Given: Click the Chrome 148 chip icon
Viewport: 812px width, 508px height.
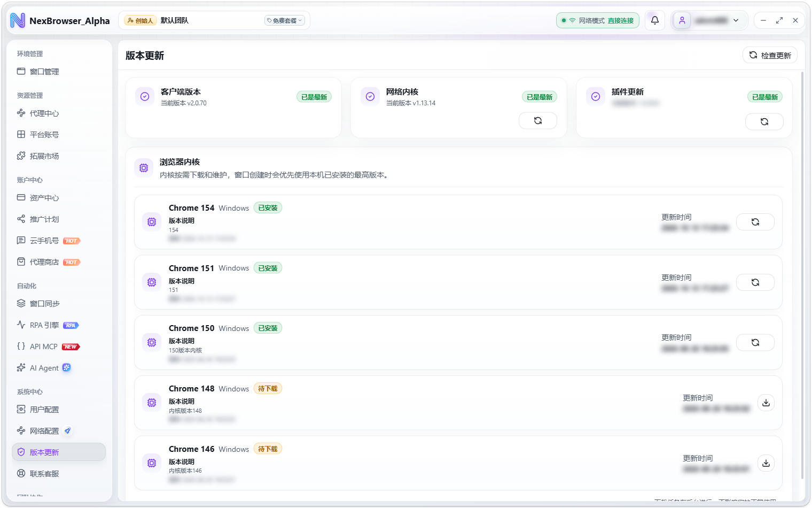Looking at the screenshot, I should tap(152, 403).
